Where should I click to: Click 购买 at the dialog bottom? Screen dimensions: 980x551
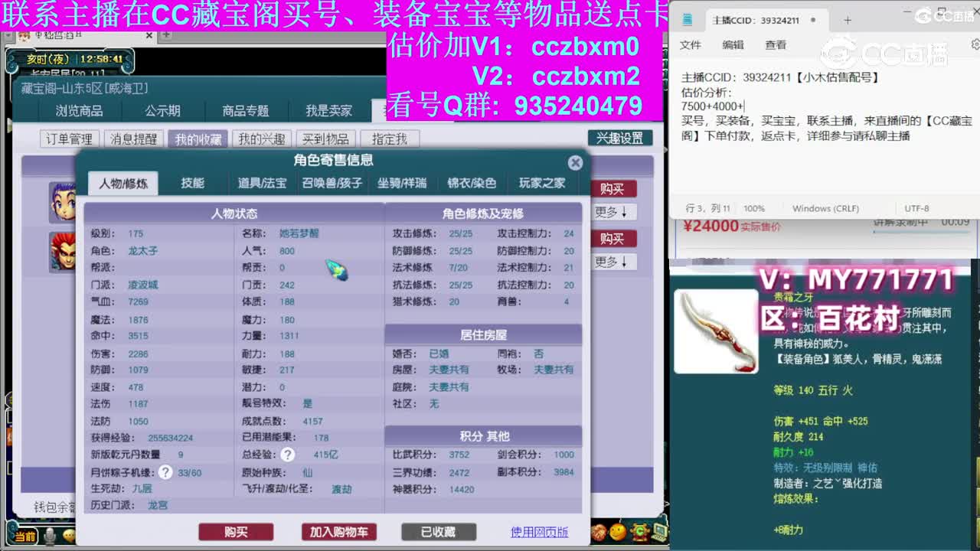(x=236, y=532)
